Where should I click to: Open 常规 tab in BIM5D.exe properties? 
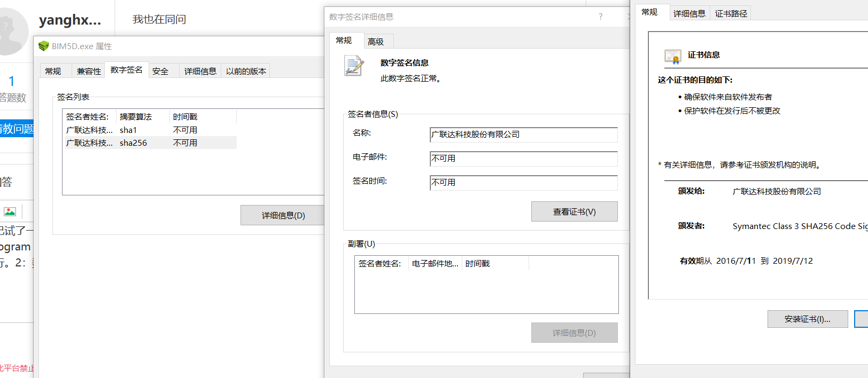[53, 71]
